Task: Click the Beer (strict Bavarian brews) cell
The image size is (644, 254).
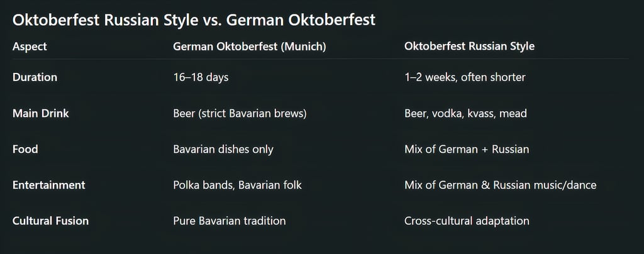Action: (240, 114)
